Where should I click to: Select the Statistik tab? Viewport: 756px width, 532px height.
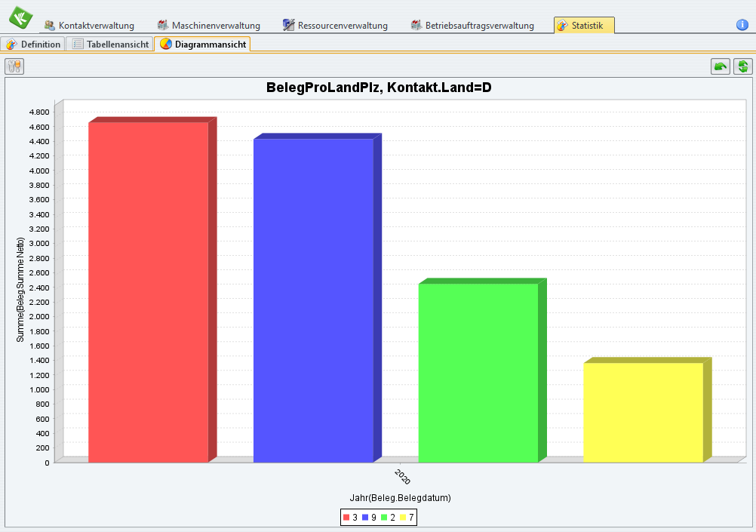[x=584, y=25]
